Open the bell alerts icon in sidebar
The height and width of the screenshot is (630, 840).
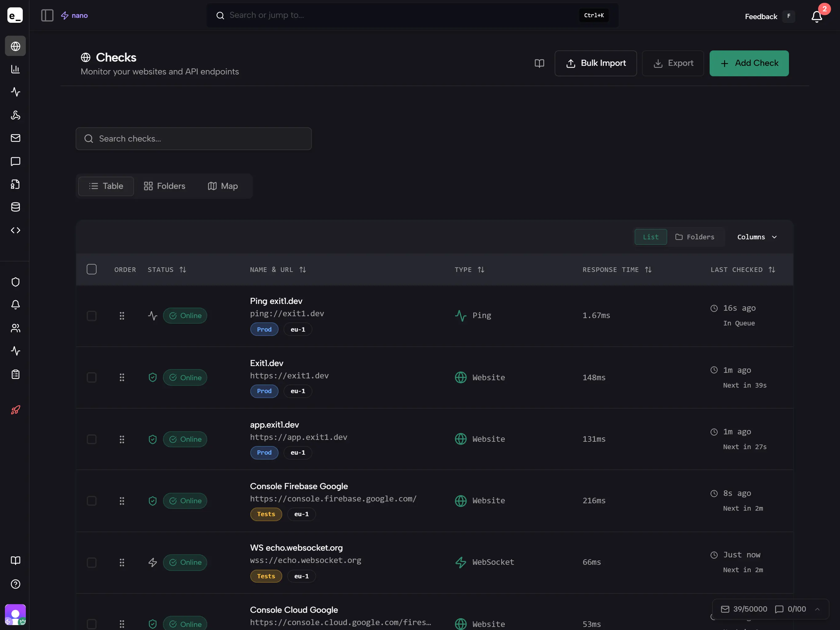pyautogui.click(x=15, y=305)
